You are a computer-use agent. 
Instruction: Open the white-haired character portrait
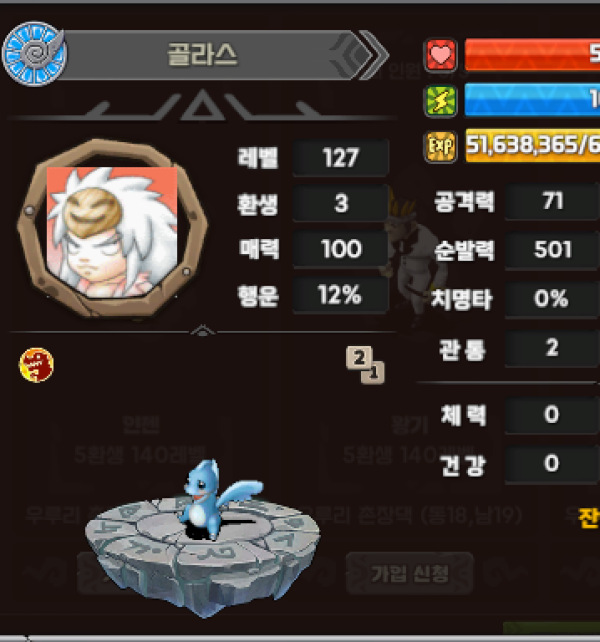(112, 229)
